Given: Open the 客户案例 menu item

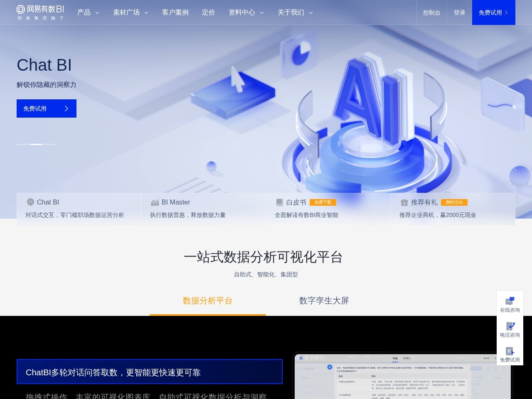Looking at the screenshot, I should click(175, 12).
